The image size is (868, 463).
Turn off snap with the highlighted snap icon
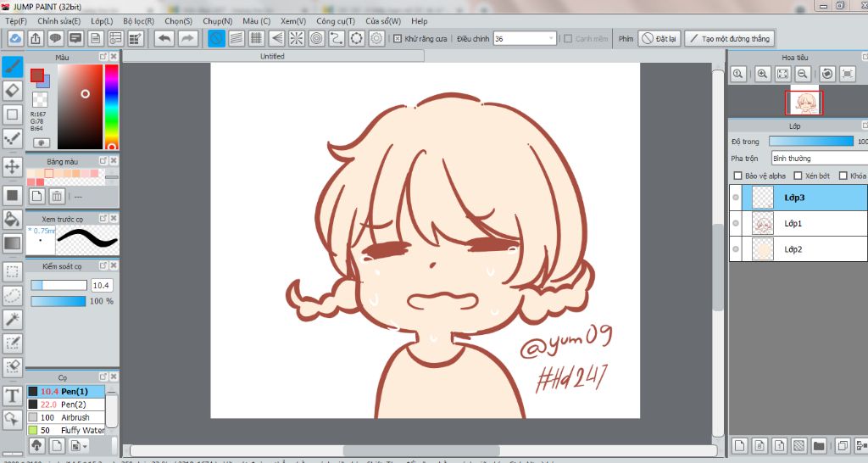[216, 39]
